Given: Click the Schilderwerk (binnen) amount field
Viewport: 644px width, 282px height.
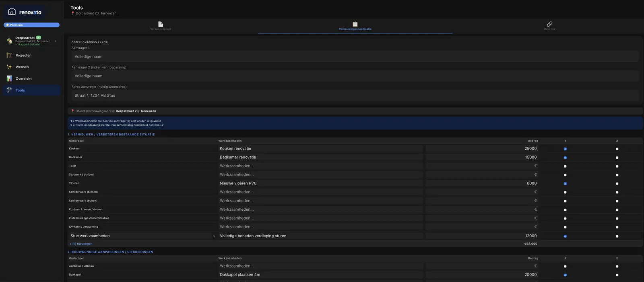Looking at the screenshot, I should pos(482,192).
